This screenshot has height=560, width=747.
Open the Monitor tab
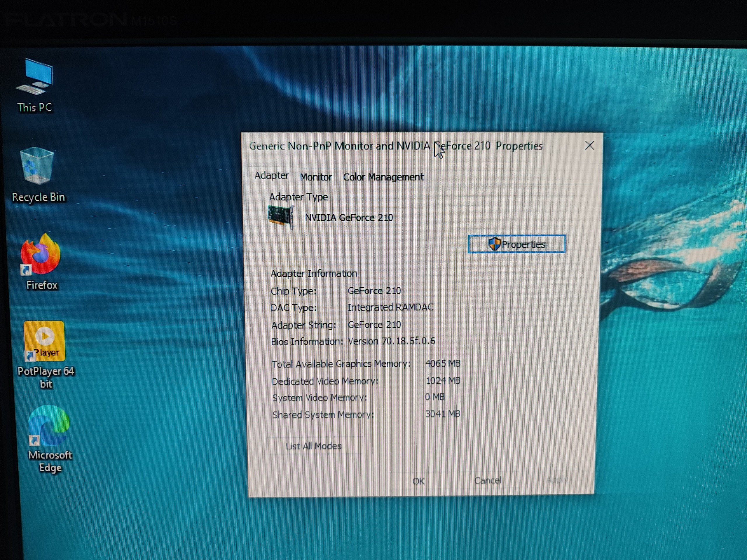tap(316, 177)
